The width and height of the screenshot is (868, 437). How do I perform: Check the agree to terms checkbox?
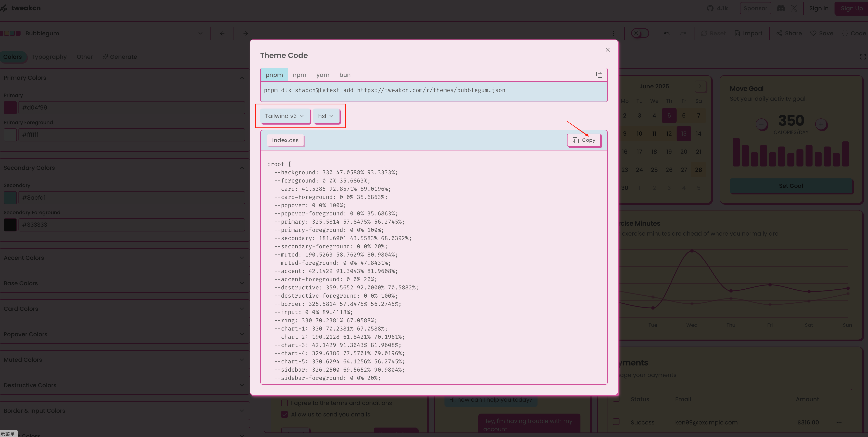coord(284,403)
